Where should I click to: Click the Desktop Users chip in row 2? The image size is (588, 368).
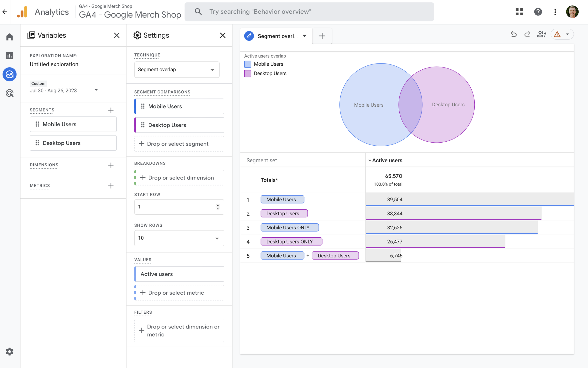click(x=284, y=214)
